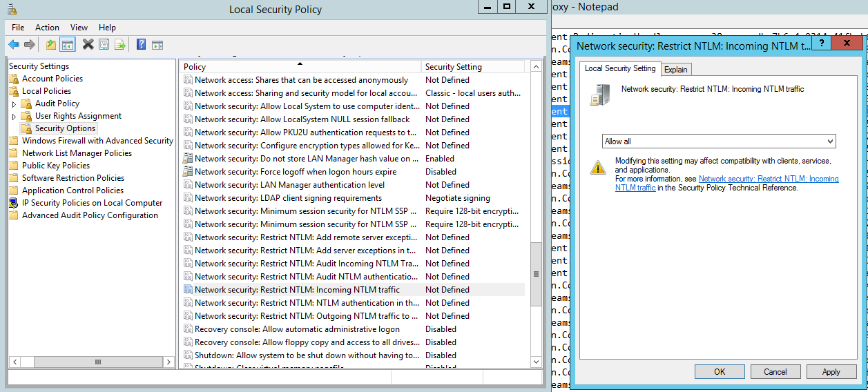Click the 'Negotiate signing' setting value
This screenshot has height=392, width=868.
458,198
